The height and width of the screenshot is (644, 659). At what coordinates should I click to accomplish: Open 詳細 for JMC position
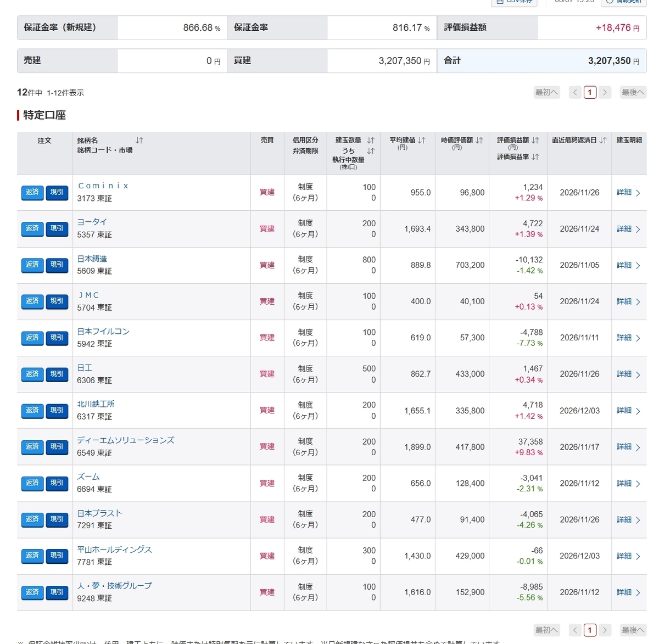click(628, 301)
